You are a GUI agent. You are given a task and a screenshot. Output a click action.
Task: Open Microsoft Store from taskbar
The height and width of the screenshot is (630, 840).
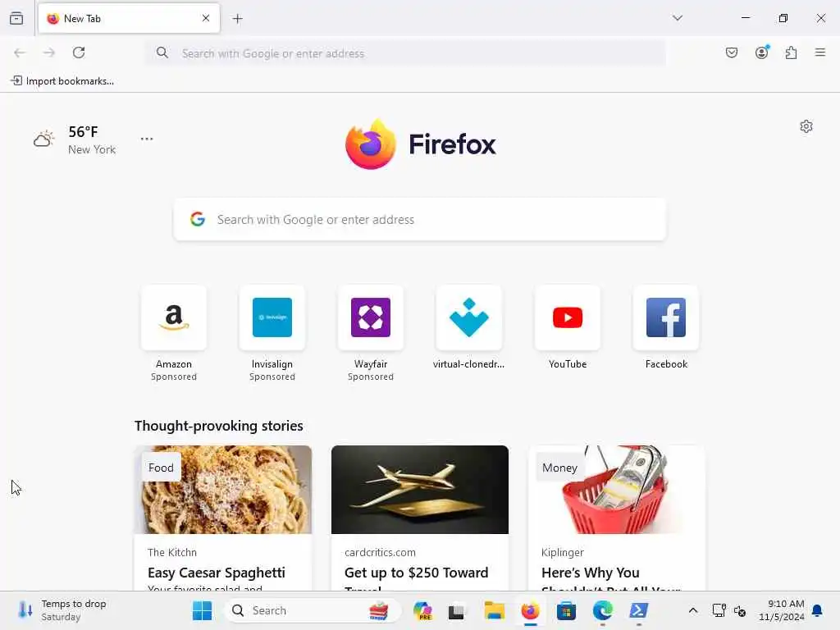(x=566, y=610)
